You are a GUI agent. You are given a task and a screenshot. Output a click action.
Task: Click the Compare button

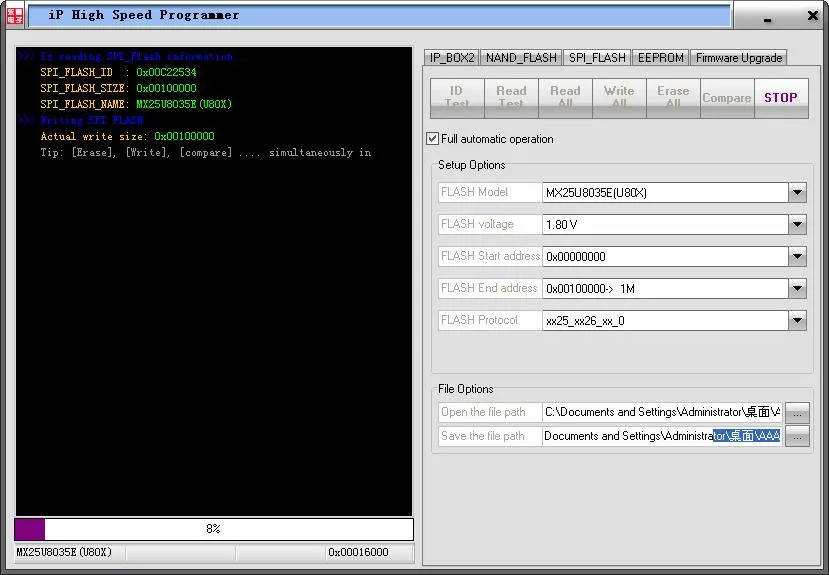(x=727, y=98)
